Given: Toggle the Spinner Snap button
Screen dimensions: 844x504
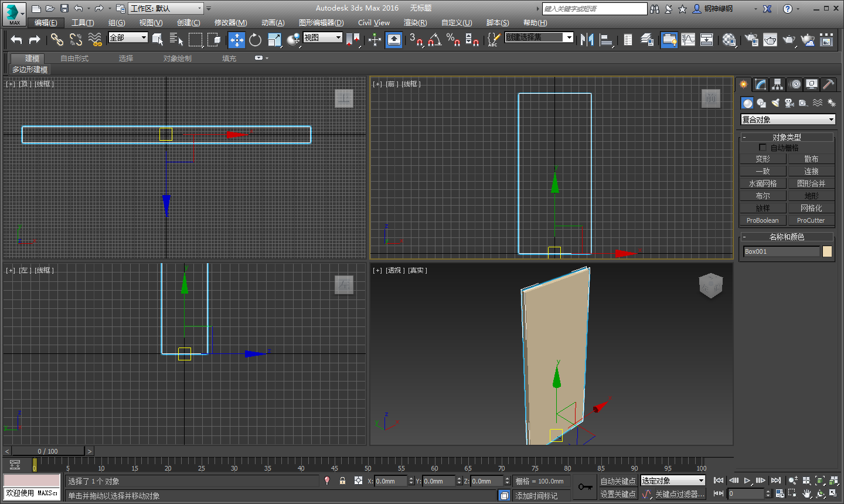Looking at the screenshot, I should [x=472, y=39].
